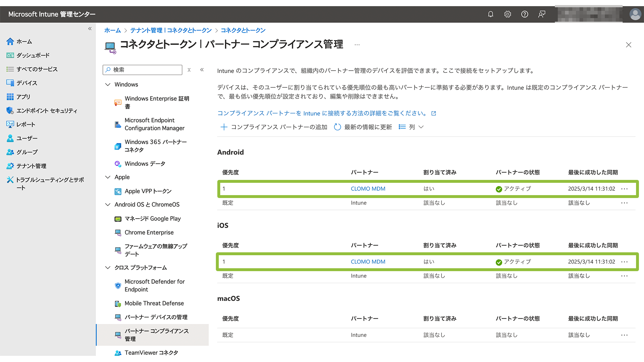Collapse the Android OS と ChromeOS group
The image size is (644, 362).
coord(108,205)
